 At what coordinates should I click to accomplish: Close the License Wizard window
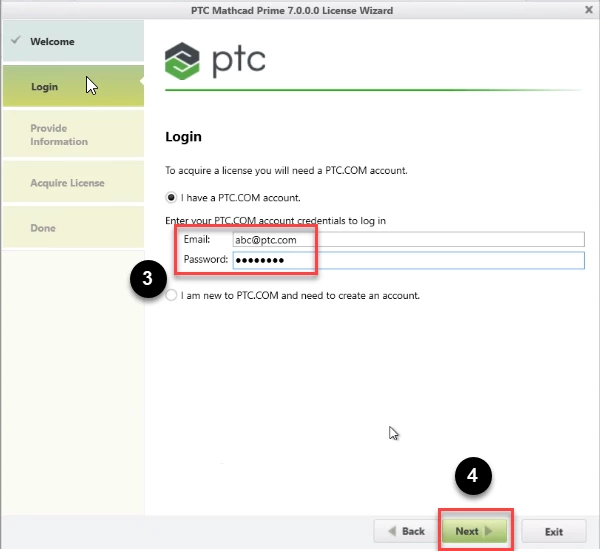pos(589,10)
